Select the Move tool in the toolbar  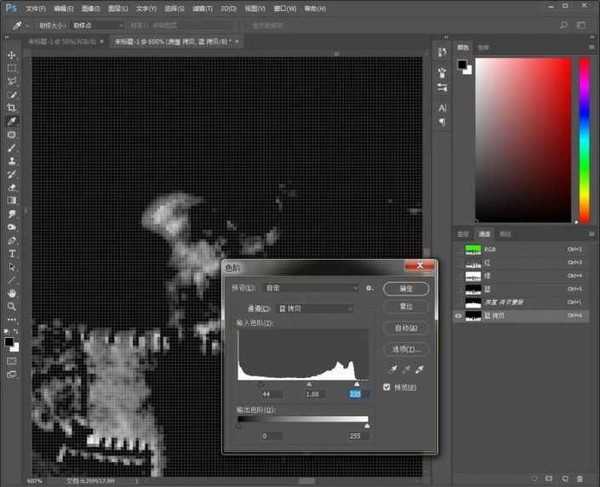pos(12,55)
